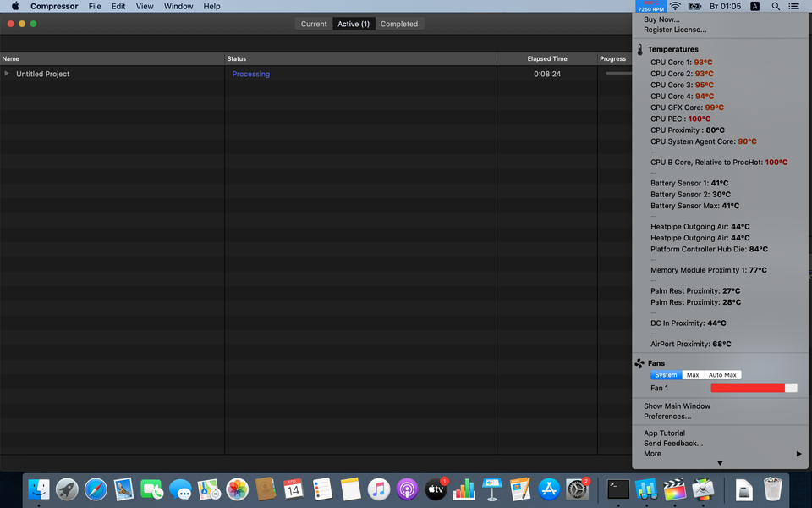Select Auto Max fan mode
The image size is (812, 508).
[x=722, y=375]
